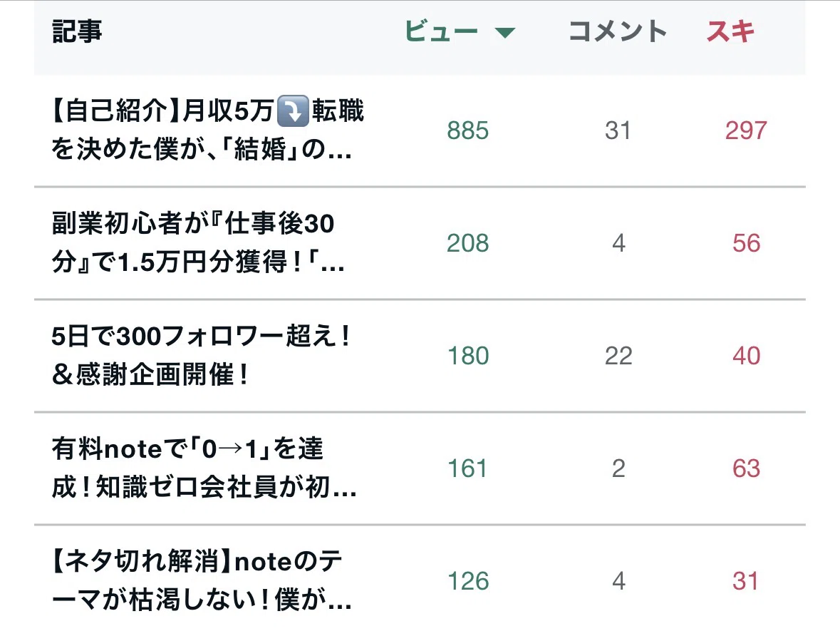840x631 pixels.
Task: Click the 記事 column header
Action: point(77,31)
